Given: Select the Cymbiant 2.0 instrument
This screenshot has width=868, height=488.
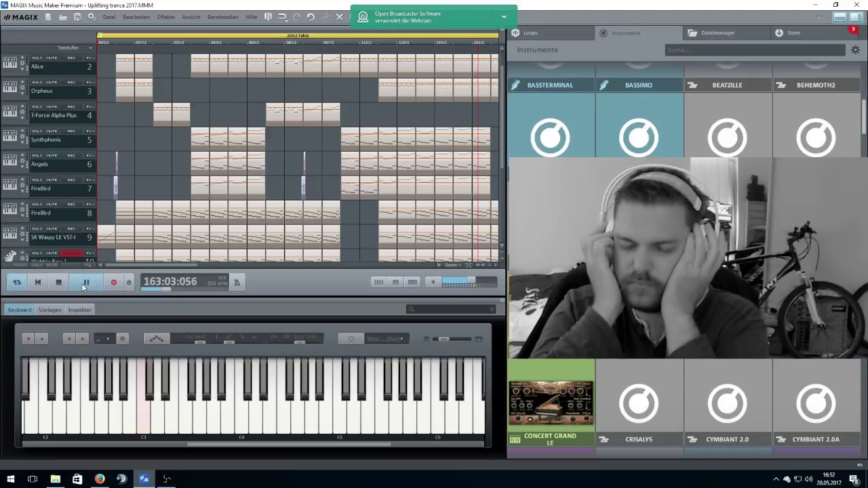Looking at the screenshot, I should click(x=728, y=404).
